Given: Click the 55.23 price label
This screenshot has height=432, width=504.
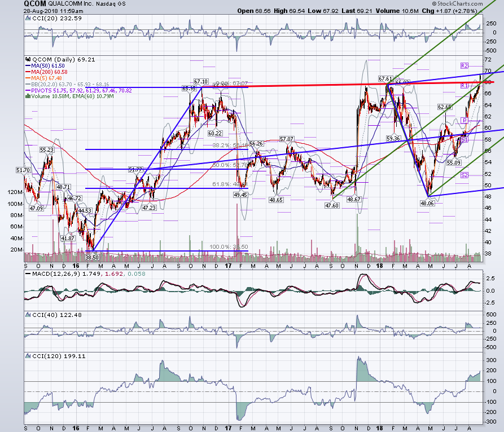Looking at the screenshot, I should click(47, 149).
